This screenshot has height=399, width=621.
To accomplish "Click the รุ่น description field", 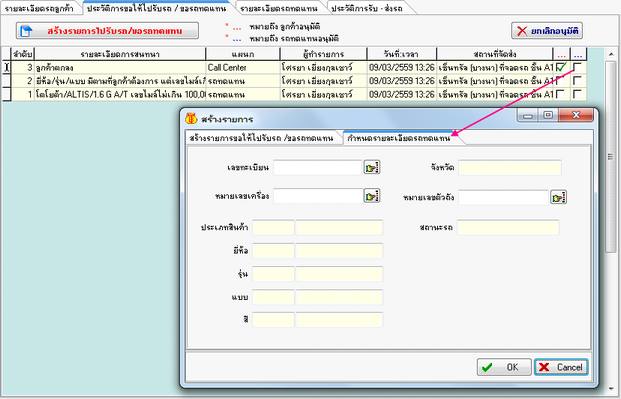I will coord(339,274).
